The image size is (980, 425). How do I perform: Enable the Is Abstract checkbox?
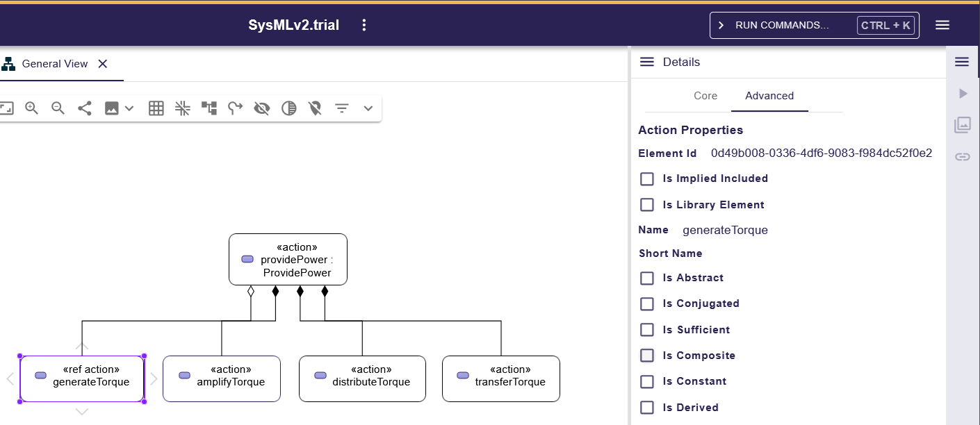[647, 278]
